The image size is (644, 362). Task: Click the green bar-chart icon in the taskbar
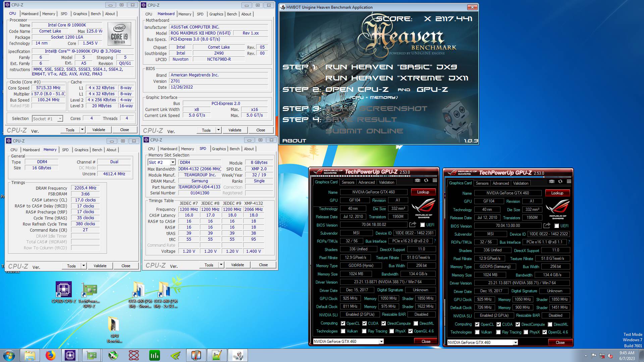155,355
